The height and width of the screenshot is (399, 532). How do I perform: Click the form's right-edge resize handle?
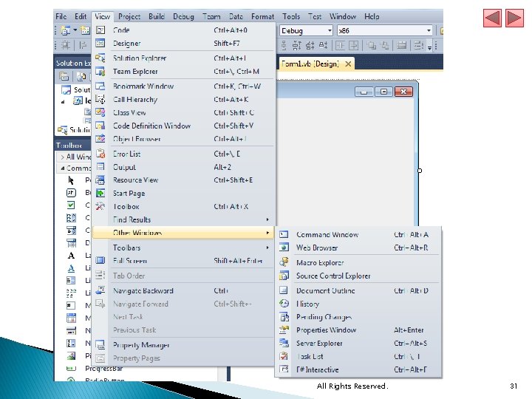[420, 171]
